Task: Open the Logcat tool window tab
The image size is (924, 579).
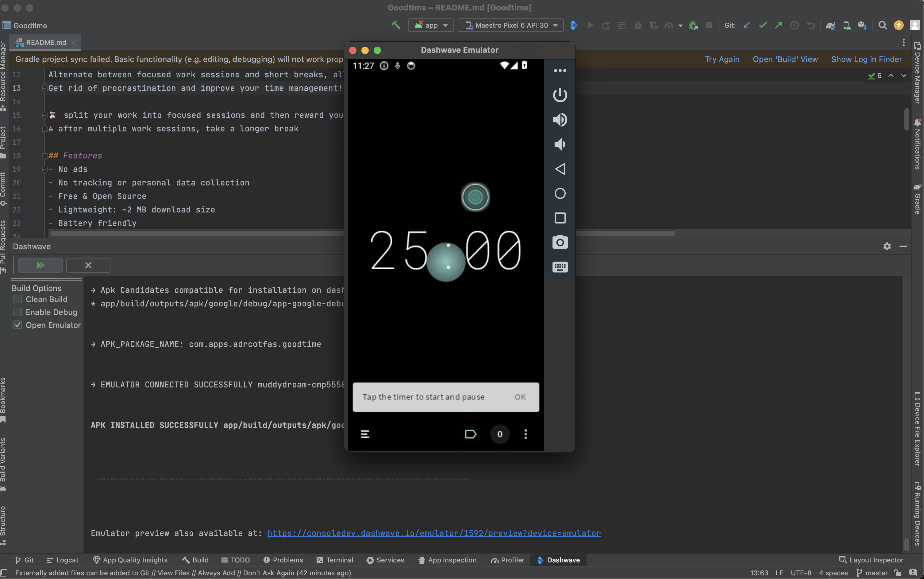Action: click(62, 560)
